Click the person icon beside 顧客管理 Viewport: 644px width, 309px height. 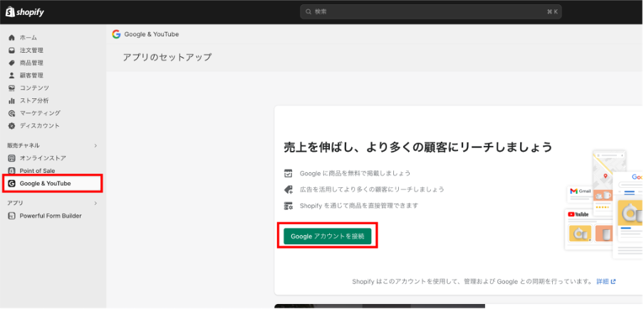11,75
